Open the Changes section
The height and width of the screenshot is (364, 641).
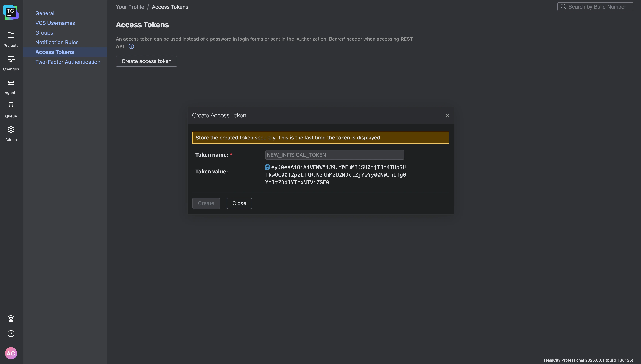(x=11, y=63)
